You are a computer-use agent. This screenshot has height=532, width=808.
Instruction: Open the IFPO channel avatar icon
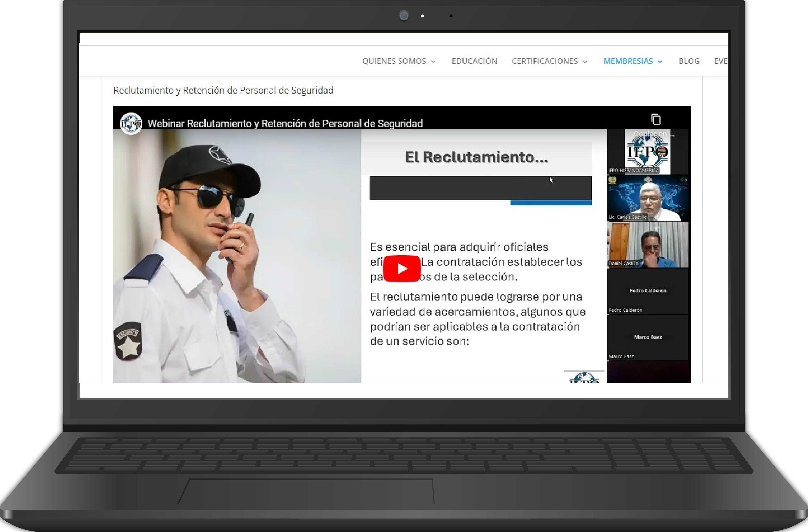(x=131, y=124)
